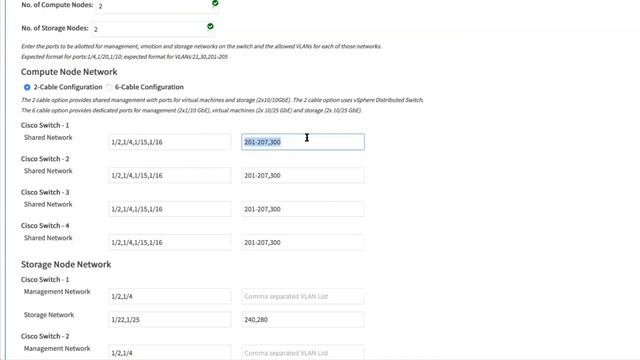Click the 'No. of Storage Nodes:' label
The width and height of the screenshot is (640, 360).
pos(55,28)
